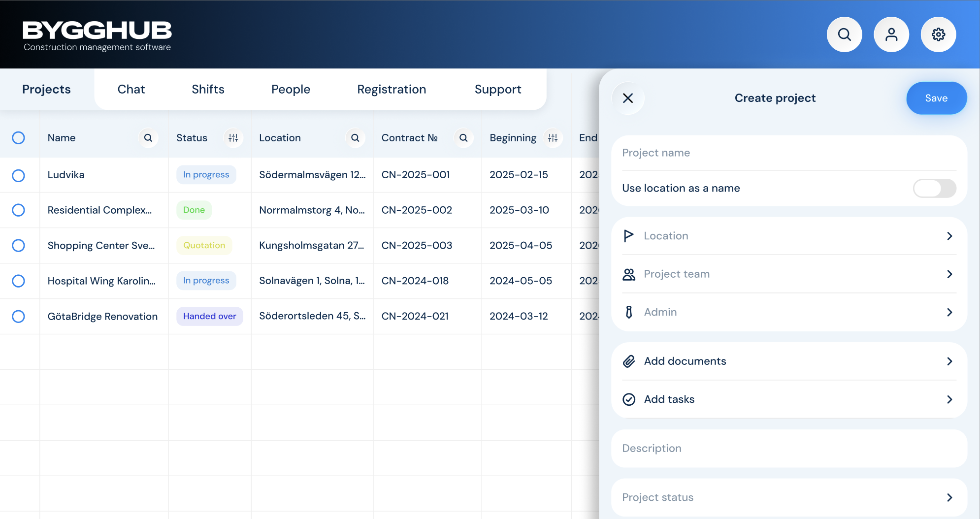Switch to the Shifts tab
This screenshot has height=519, width=980.
tap(208, 89)
